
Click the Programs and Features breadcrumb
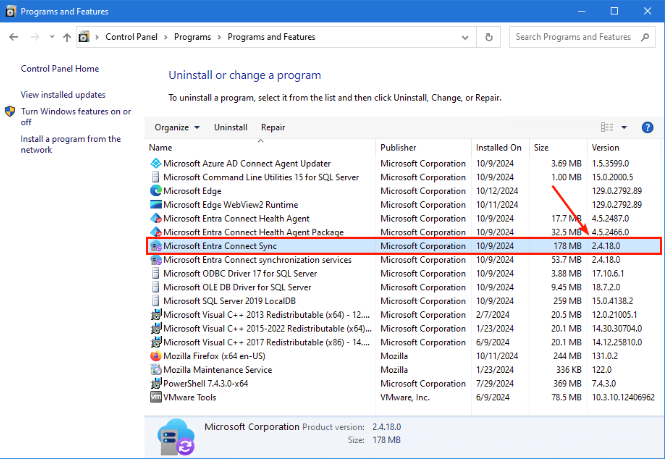pos(271,37)
